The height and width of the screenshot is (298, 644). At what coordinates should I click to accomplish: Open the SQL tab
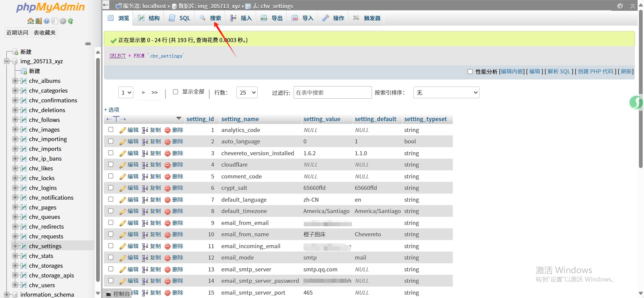(179, 18)
